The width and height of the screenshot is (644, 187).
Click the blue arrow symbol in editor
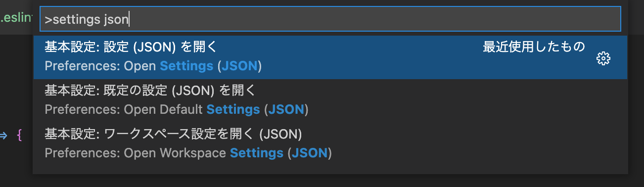[x=3, y=135]
